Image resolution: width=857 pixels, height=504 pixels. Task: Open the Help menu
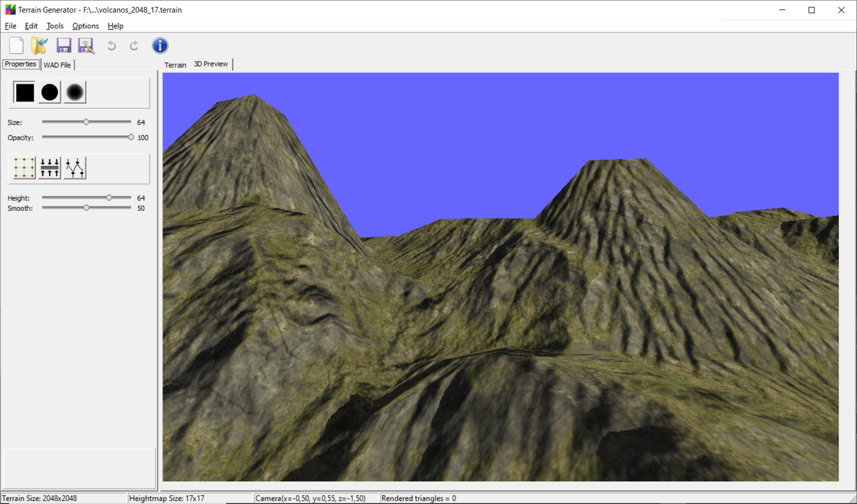pos(115,26)
